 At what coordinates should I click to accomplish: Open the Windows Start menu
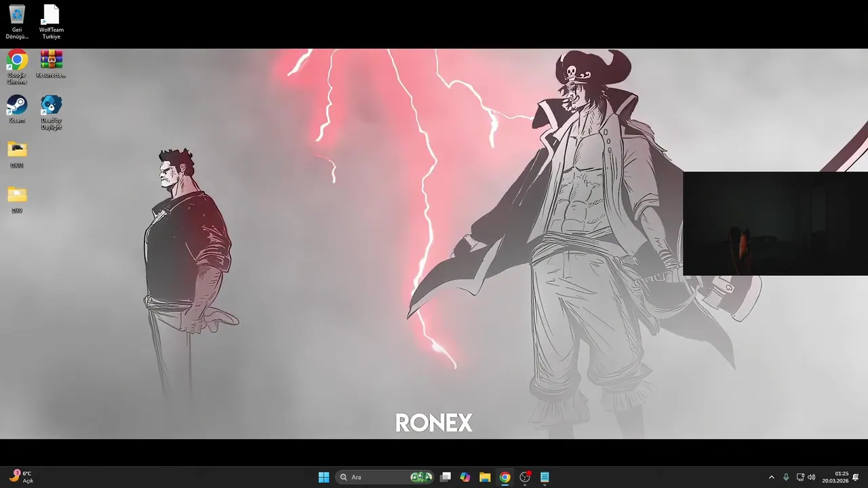click(323, 477)
